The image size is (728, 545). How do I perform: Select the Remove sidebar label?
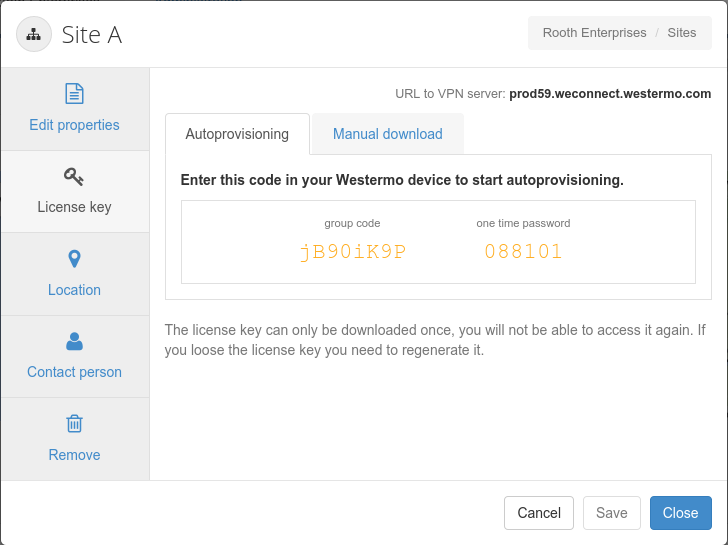[74, 455]
